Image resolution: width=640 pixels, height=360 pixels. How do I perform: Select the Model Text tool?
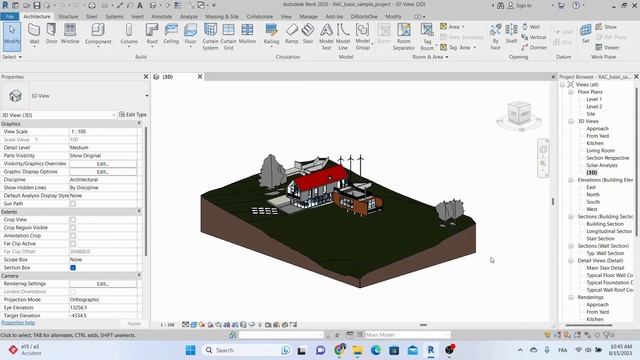click(326, 37)
